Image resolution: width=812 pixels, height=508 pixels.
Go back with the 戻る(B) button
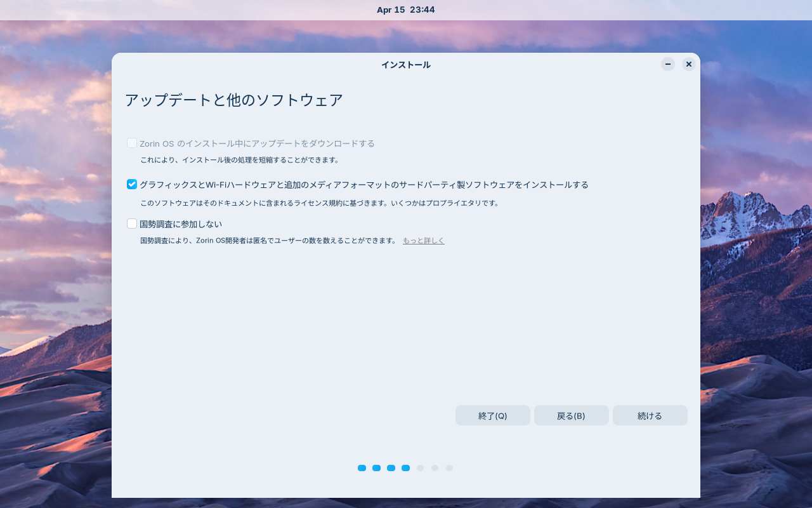click(x=571, y=415)
